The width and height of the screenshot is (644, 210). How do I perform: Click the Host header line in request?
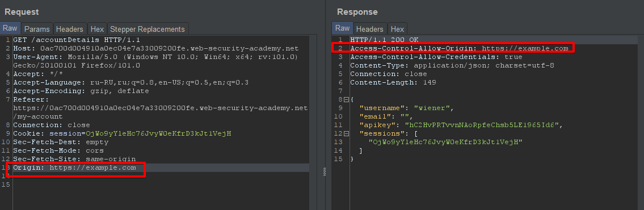click(x=155, y=48)
